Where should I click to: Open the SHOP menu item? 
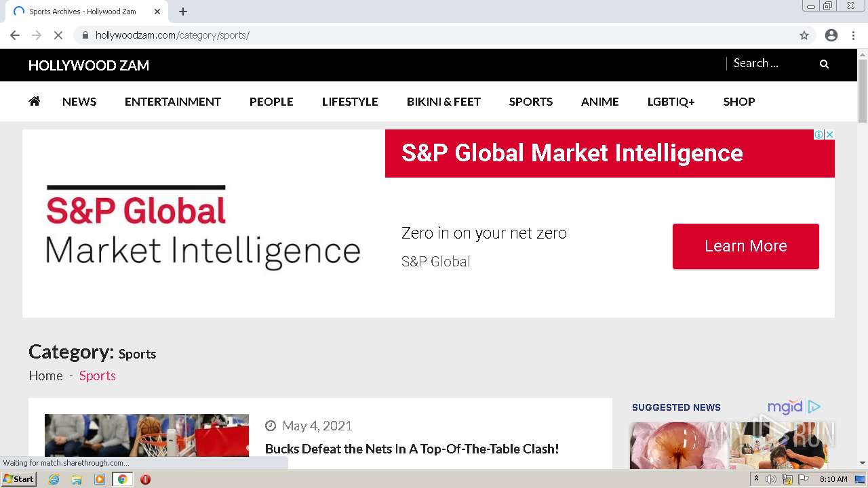(x=739, y=102)
